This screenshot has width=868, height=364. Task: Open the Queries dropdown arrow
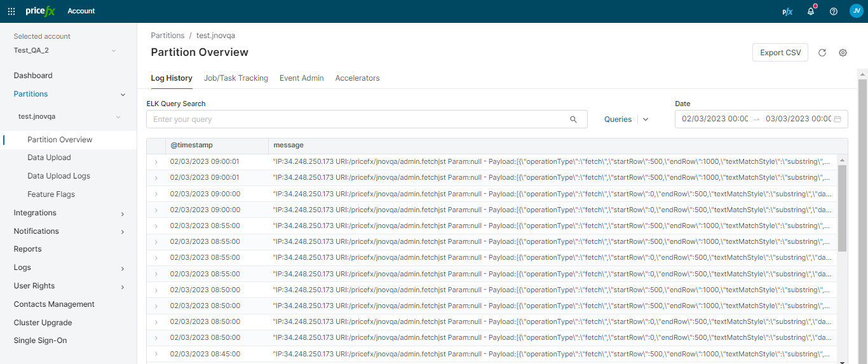tap(646, 119)
